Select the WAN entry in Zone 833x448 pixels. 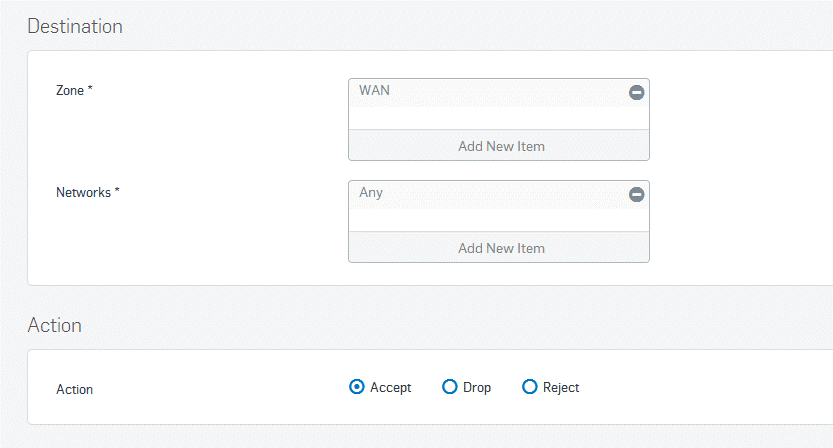click(x=488, y=91)
